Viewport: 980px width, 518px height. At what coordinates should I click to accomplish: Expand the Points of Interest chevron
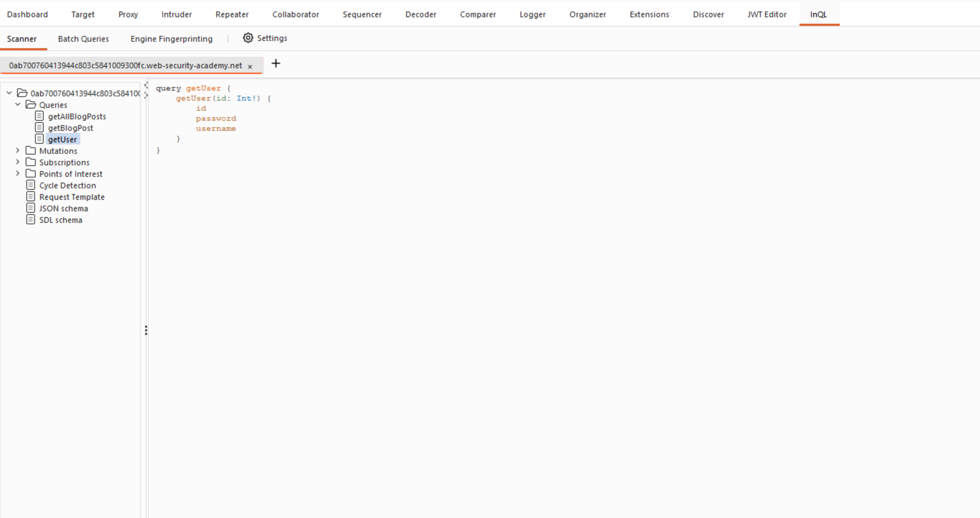18,173
